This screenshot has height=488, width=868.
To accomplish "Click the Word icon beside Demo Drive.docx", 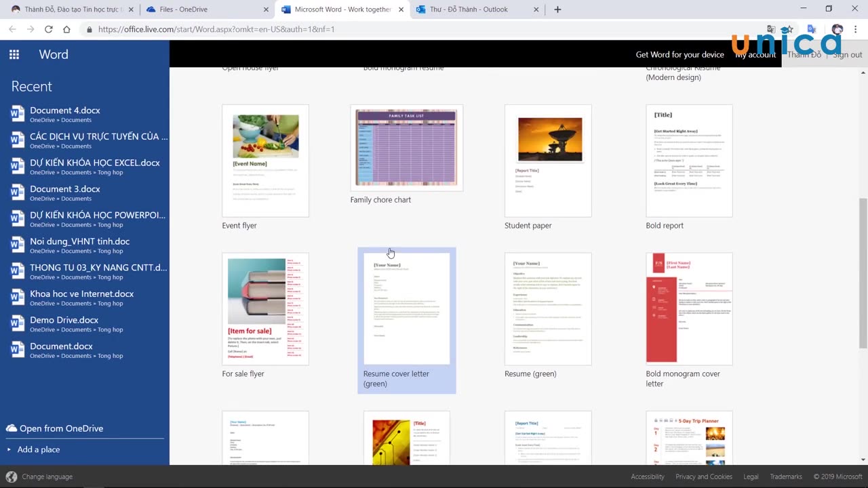I will [18, 323].
